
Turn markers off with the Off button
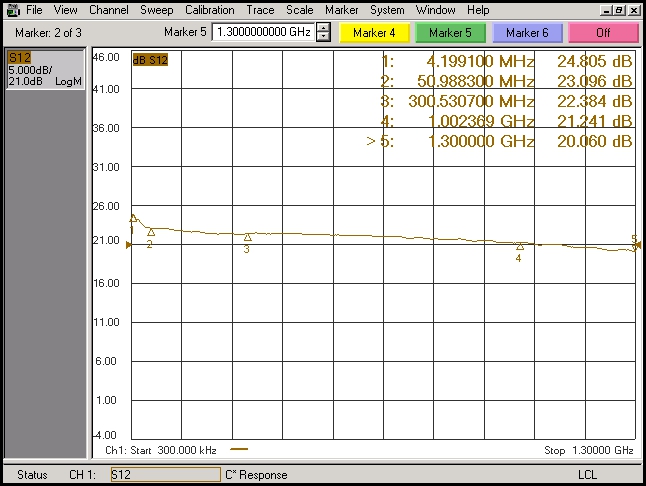[x=603, y=33]
